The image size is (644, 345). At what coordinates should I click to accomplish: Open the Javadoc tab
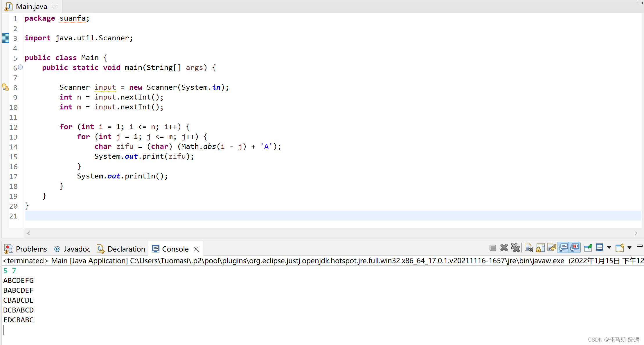pos(72,249)
